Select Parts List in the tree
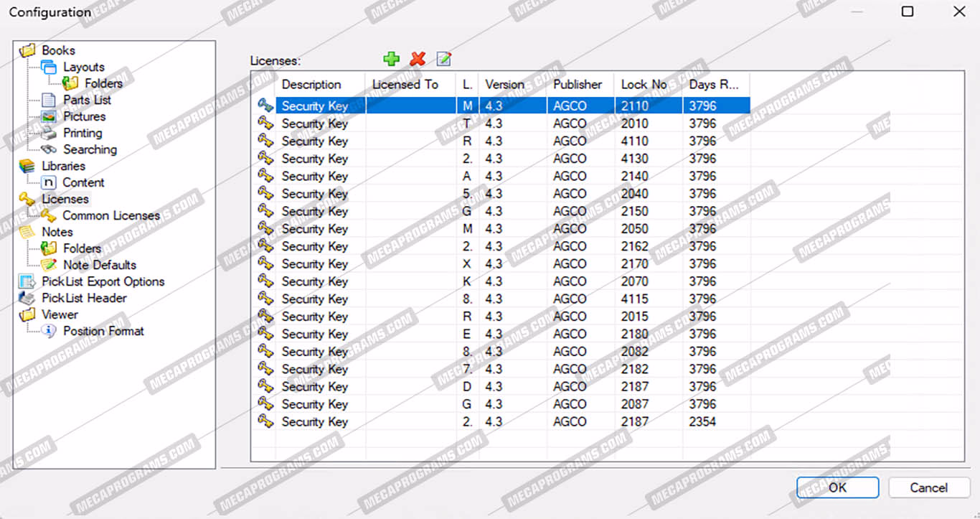Screen dimensions: 980x519 pos(87,100)
